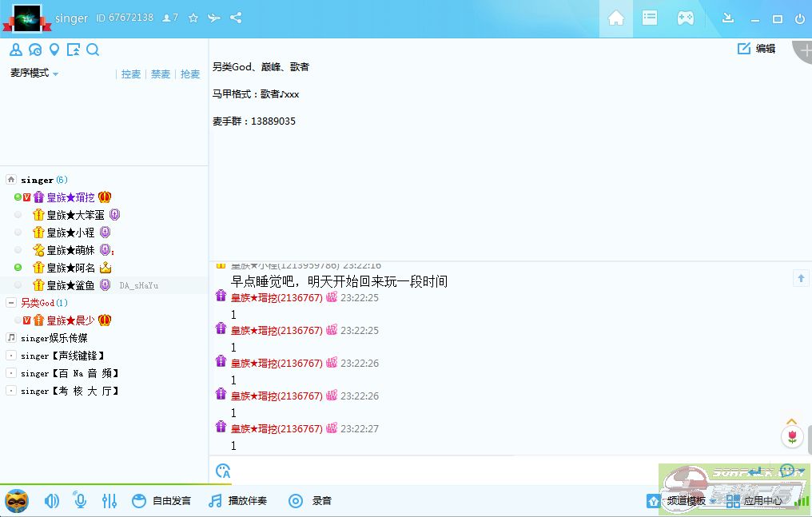Viewport: 812px width, 517px height.
Task: Collapse the 另类God channel
Action: 11,303
